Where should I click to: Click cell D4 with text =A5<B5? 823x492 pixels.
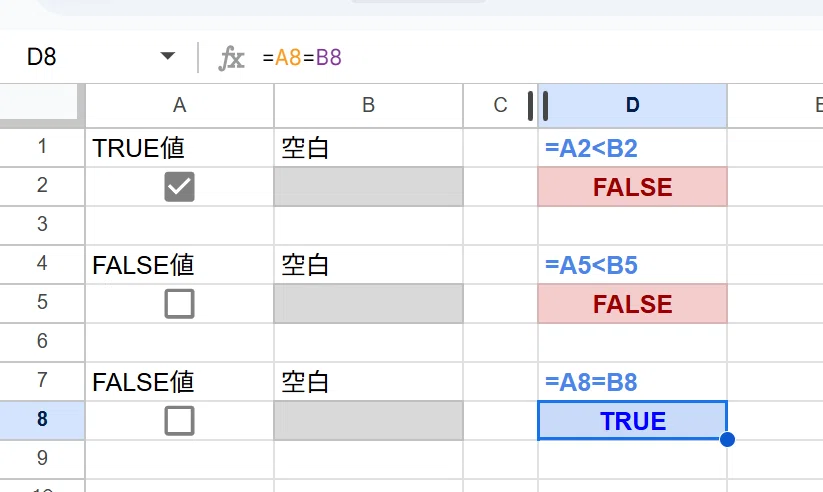[632, 265]
